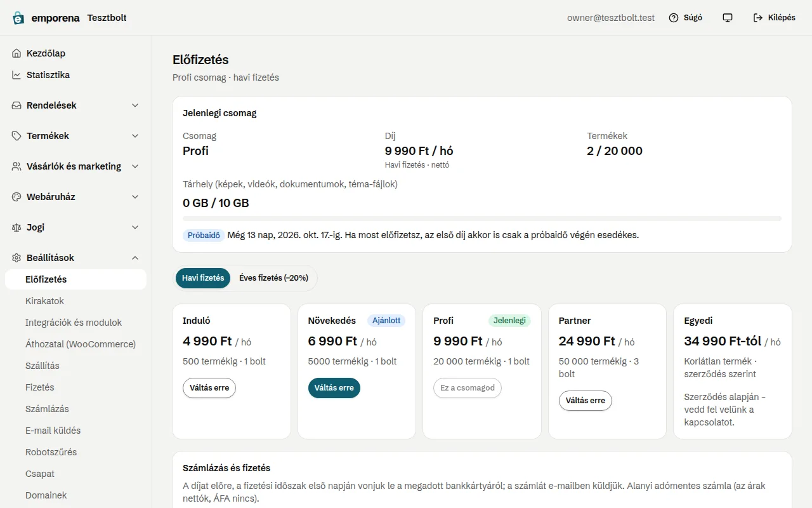This screenshot has height=508, width=812.
Task: Expand the Vásárlók és marketing chevron
Action: click(x=135, y=166)
